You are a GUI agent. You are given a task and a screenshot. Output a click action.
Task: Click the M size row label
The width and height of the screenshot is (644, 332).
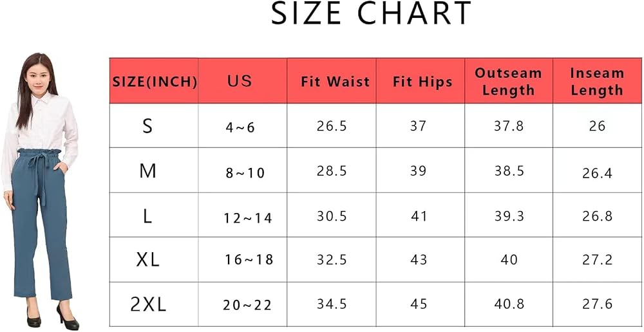[148, 171]
